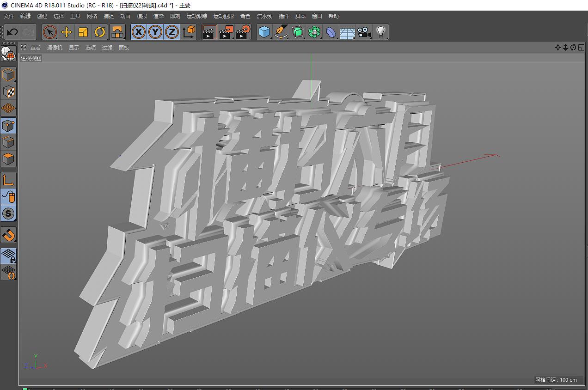Open the Floor environment icon

(x=347, y=32)
